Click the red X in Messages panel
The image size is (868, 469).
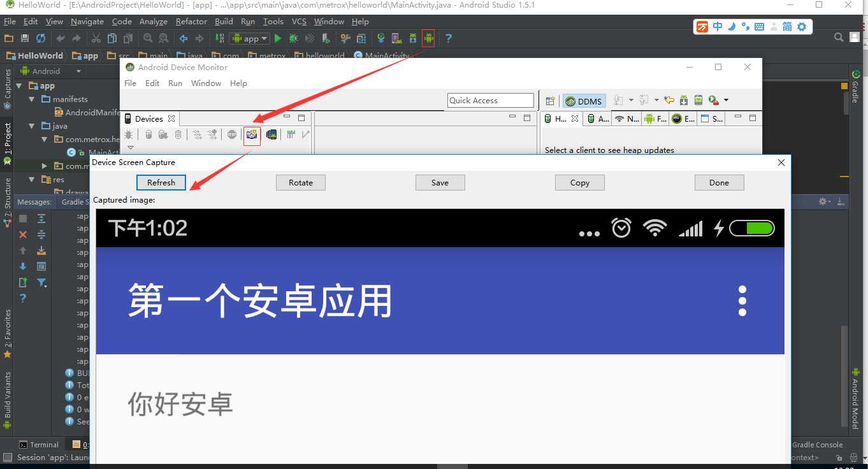[23, 234]
